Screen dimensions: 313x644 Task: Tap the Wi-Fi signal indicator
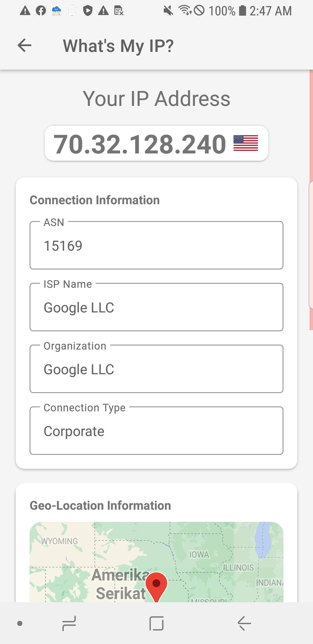185,11
